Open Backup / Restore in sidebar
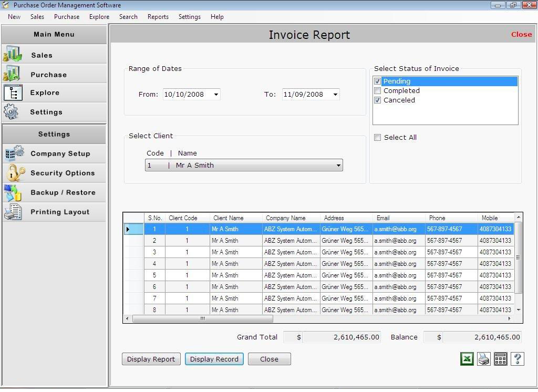The height and width of the screenshot is (392, 538). pyautogui.click(x=63, y=192)
